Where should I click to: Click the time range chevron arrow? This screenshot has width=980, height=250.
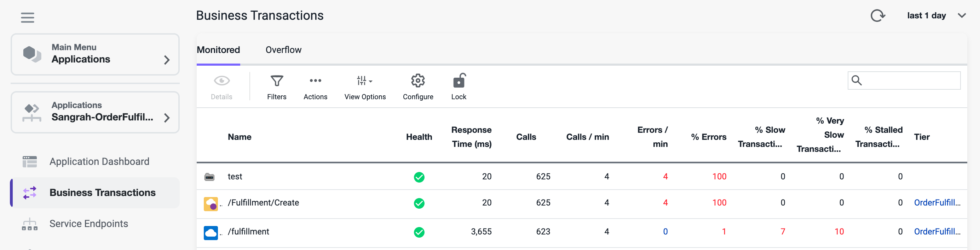pos(962,16)
